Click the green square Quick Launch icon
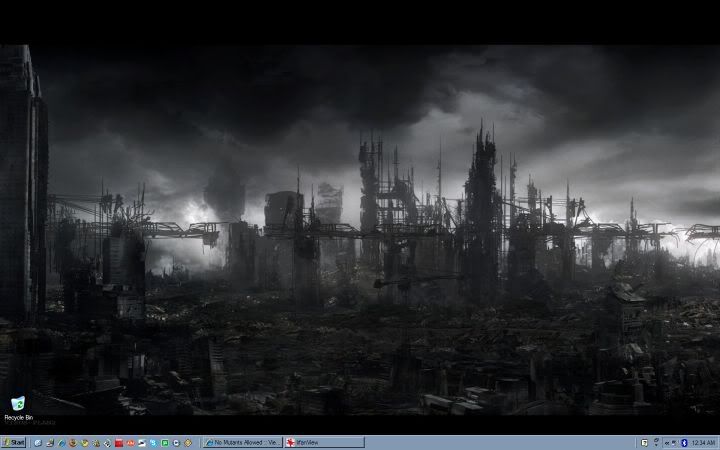720x450 pixels. click(x=165, y=443)
